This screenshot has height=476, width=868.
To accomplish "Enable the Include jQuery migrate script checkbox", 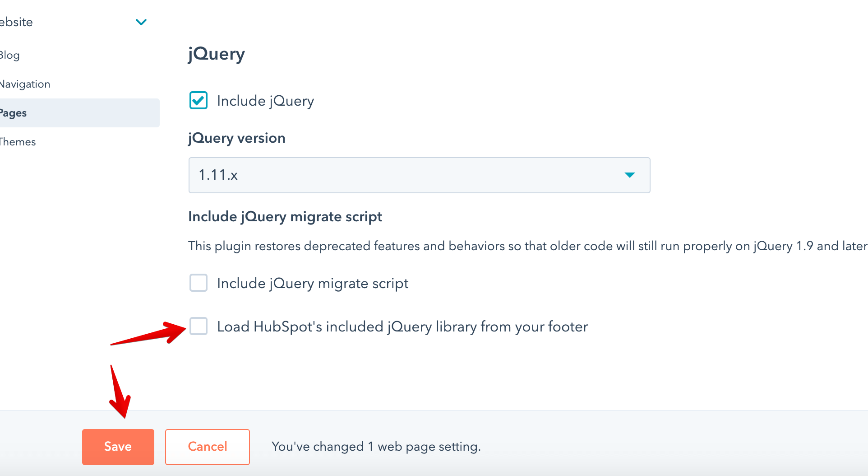I will coord(198,283).
